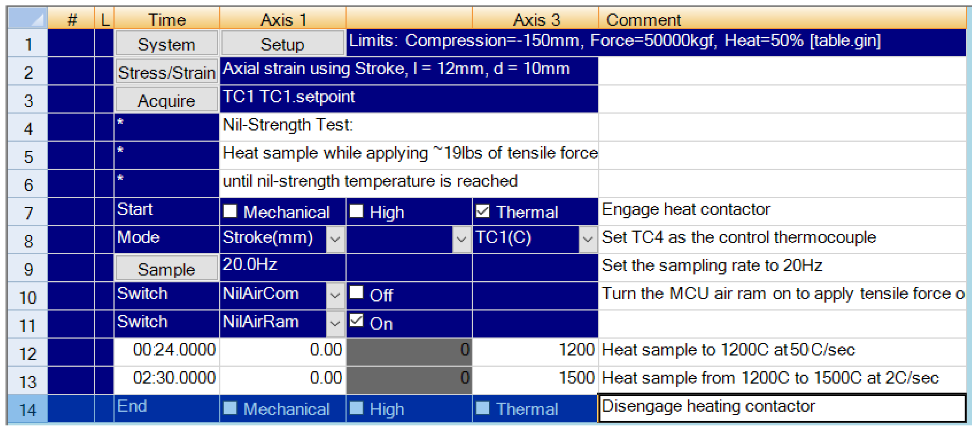Screen dimensions: 980x436
Task: Click the System button on row 1
Action: tap(167, 43)
